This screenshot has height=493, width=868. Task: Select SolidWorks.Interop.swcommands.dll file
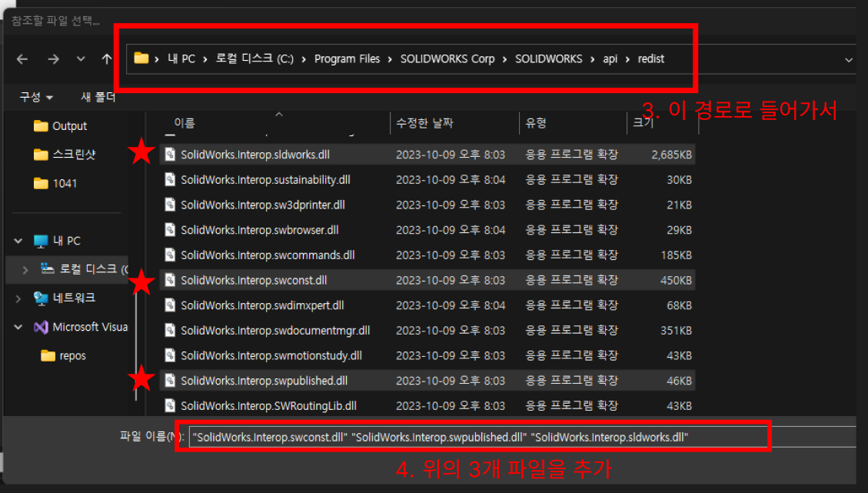(x=427, y=255)
